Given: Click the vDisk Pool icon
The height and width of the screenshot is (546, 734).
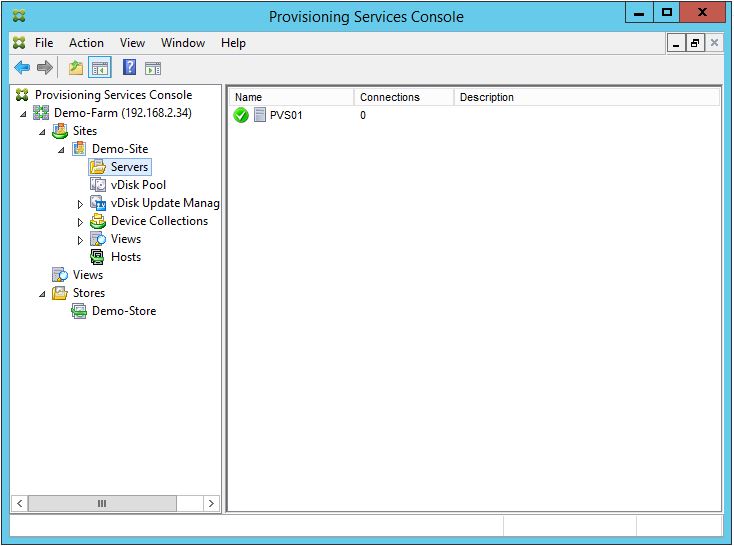Looking at the screenshot, I should [x=98, y=185].
